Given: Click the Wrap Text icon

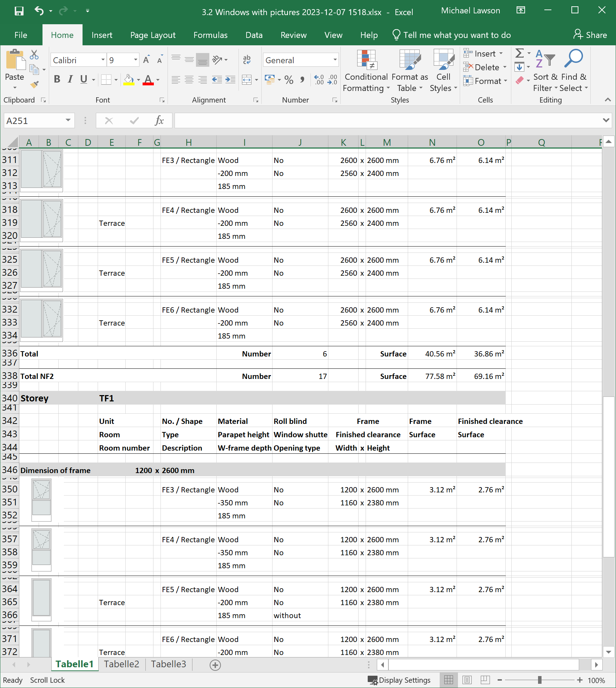Looking at the screenshot, I should coord(247,60).
